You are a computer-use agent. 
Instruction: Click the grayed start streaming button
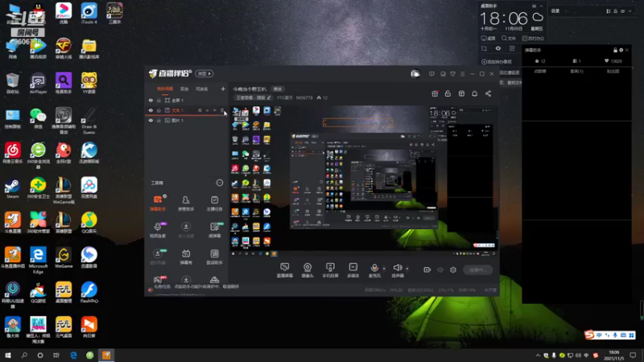point(477,270)
